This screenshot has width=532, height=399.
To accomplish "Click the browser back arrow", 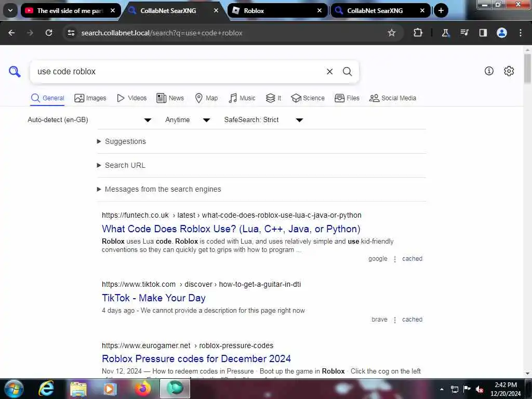I will coord(11,33).
